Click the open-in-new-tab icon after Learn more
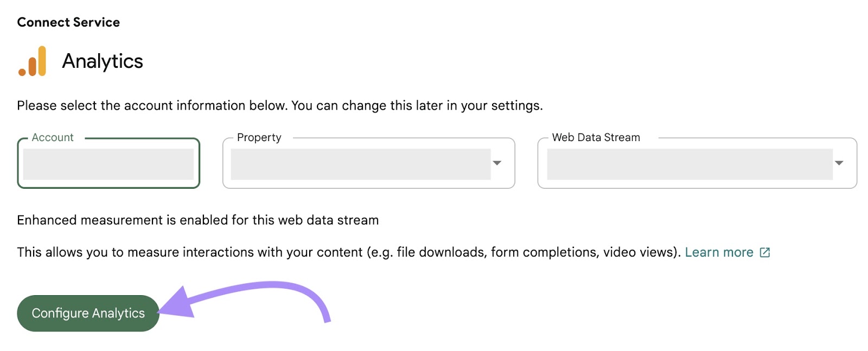Image resolution: width=868 pixels, height=351 pixels. pos(765,252)
